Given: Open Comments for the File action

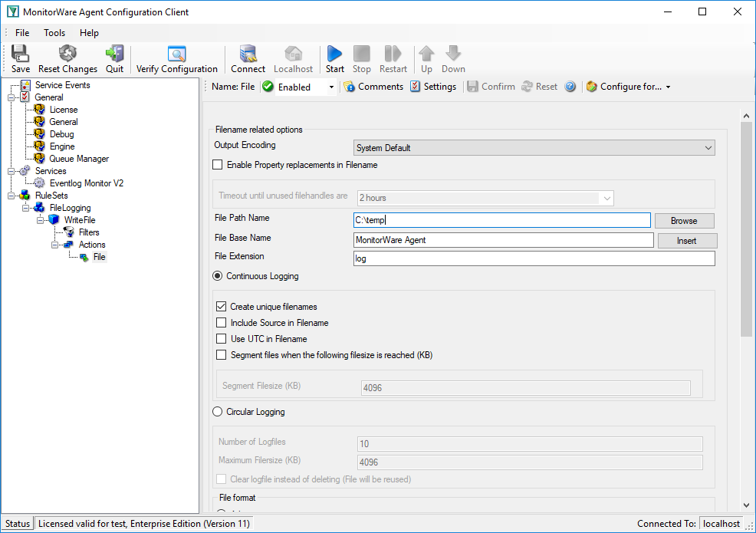Looking at the screenshot, I should click(x=373, y=87).
